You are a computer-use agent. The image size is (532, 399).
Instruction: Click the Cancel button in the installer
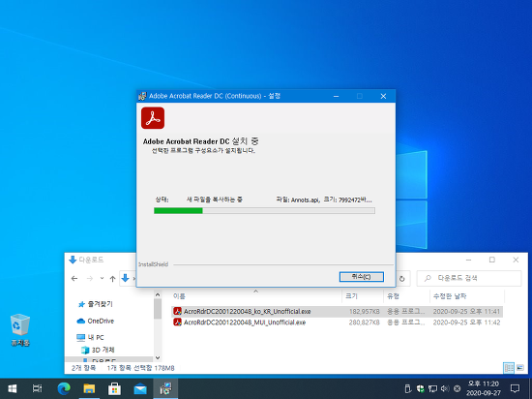(x=362, y=277)
